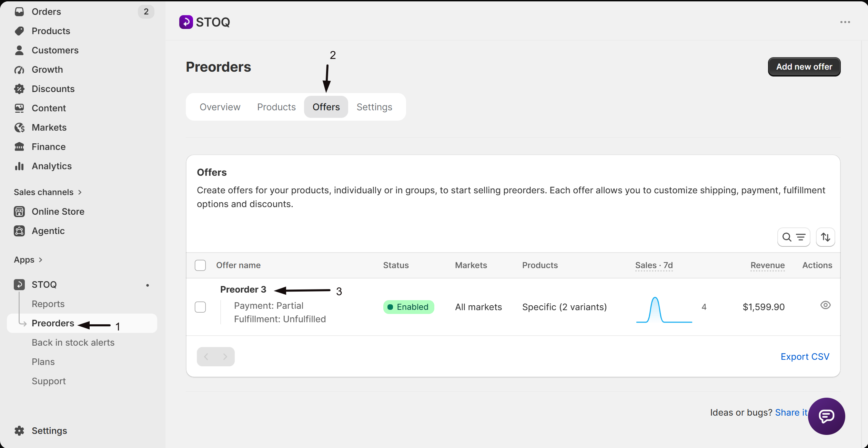Image resolution: width=868 pixels, height=448 pixels.
Task: Click the Markets globe icon
Action: [x=19, y=128]
